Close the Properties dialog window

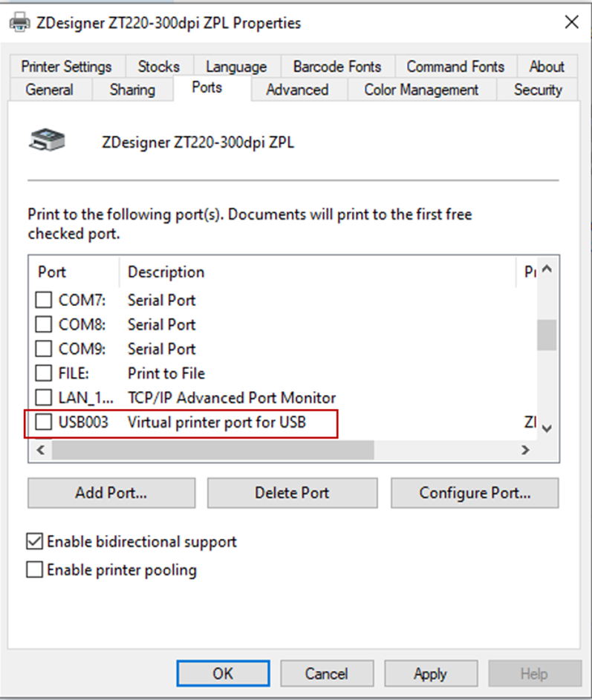coord(571,22)
